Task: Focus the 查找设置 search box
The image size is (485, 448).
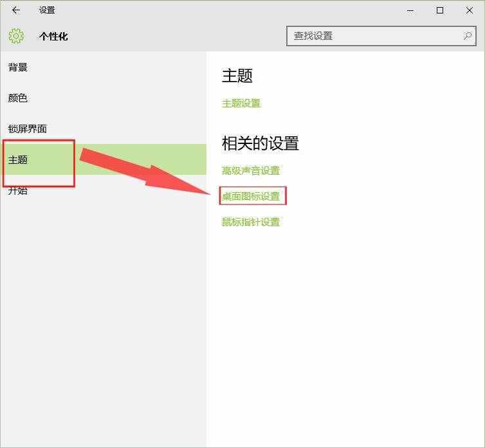Action: [x=381, y=36]
